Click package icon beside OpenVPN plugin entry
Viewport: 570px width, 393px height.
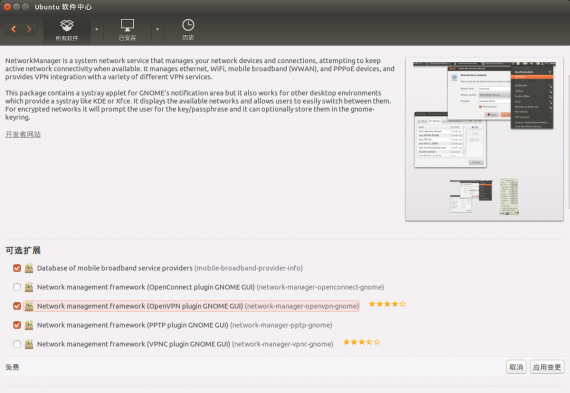point(29,306)
